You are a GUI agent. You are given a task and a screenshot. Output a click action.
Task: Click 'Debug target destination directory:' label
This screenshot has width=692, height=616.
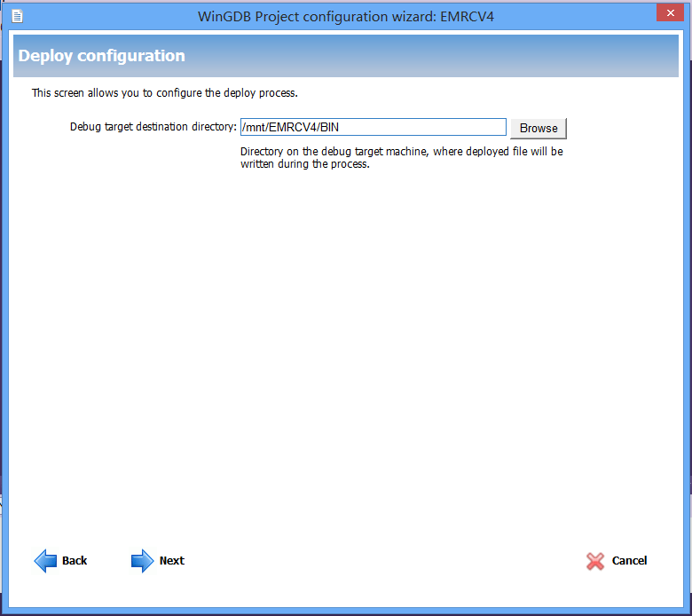tap(153, 127)
